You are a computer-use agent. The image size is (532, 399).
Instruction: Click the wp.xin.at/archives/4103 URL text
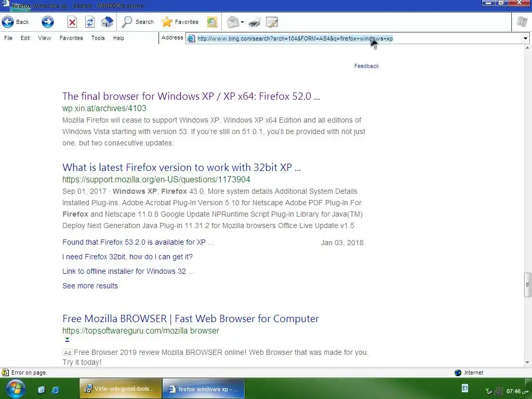104,108
